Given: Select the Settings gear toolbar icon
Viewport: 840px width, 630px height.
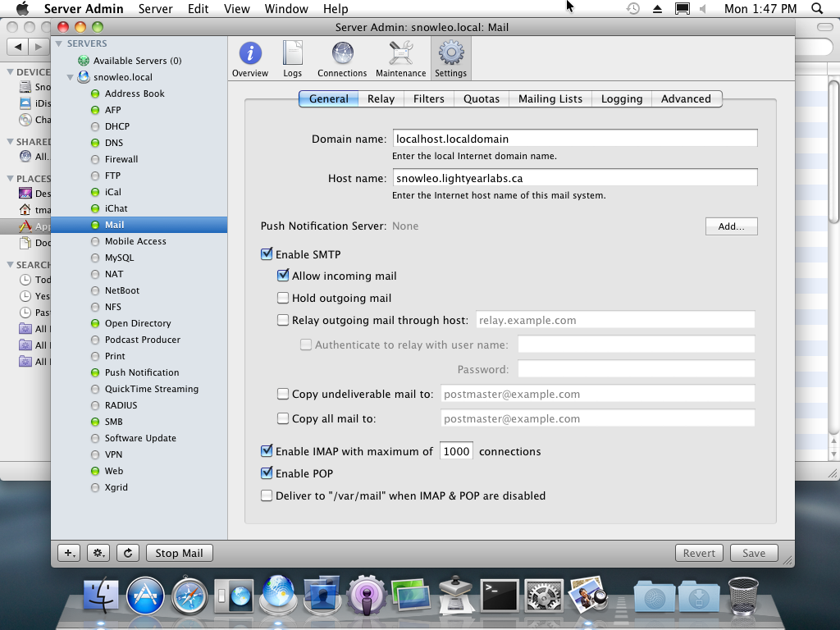Looking at the screenshot, I should (450, 59).
